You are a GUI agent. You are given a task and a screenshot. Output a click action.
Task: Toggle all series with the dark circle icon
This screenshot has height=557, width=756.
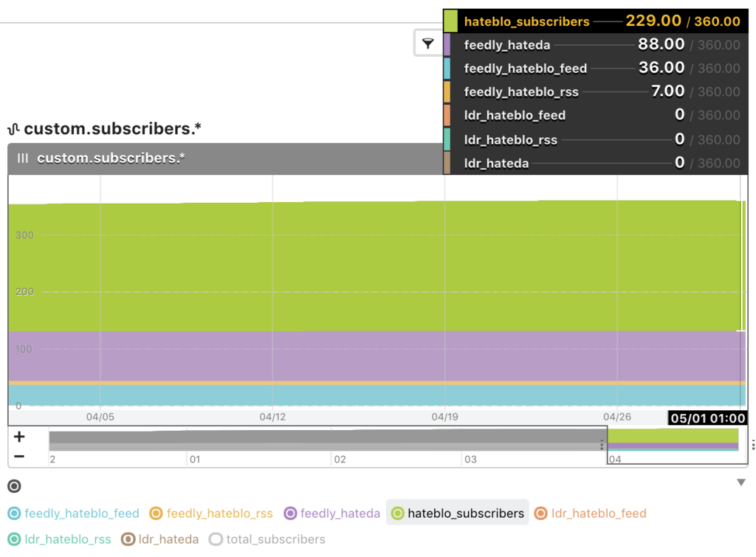[x=15, y=486]
